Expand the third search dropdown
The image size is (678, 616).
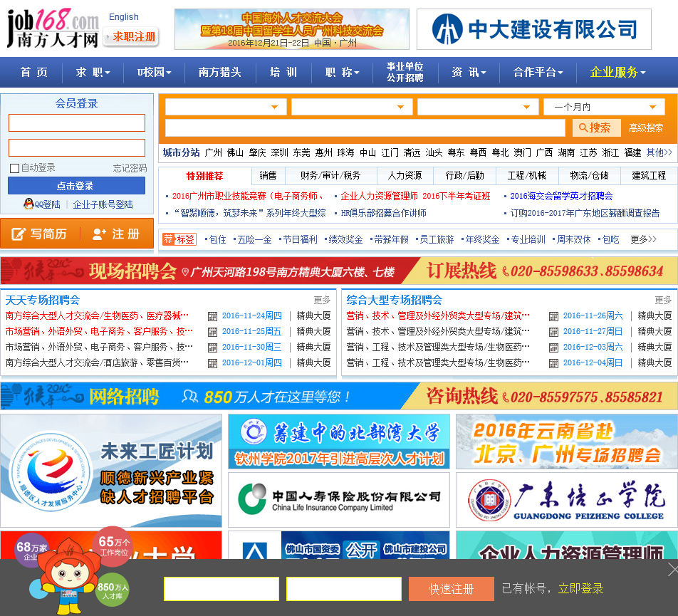point(478,107)
